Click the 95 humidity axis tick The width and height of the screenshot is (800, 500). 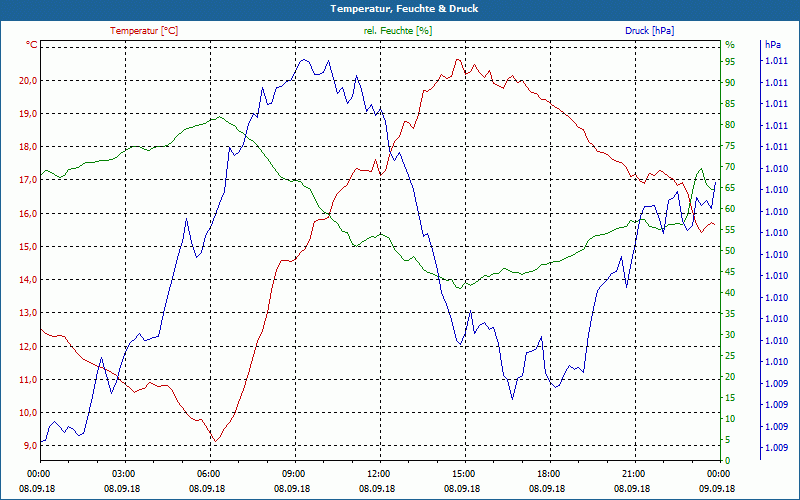point(730,62)
